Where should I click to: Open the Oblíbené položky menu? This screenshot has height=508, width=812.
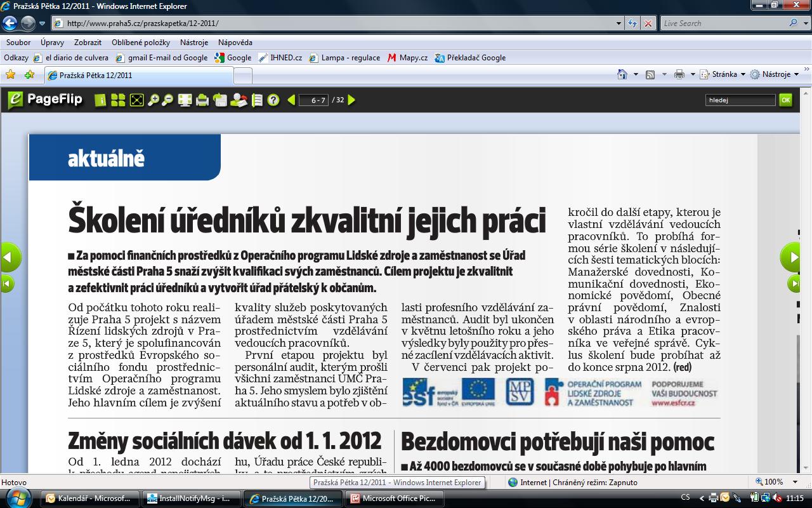pyautogui.click(x=141, y=43)
